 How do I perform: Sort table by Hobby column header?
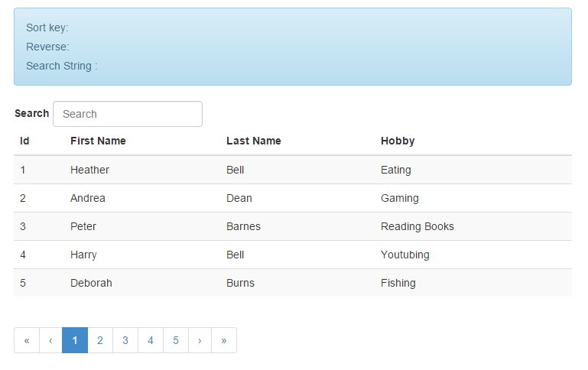398,141
